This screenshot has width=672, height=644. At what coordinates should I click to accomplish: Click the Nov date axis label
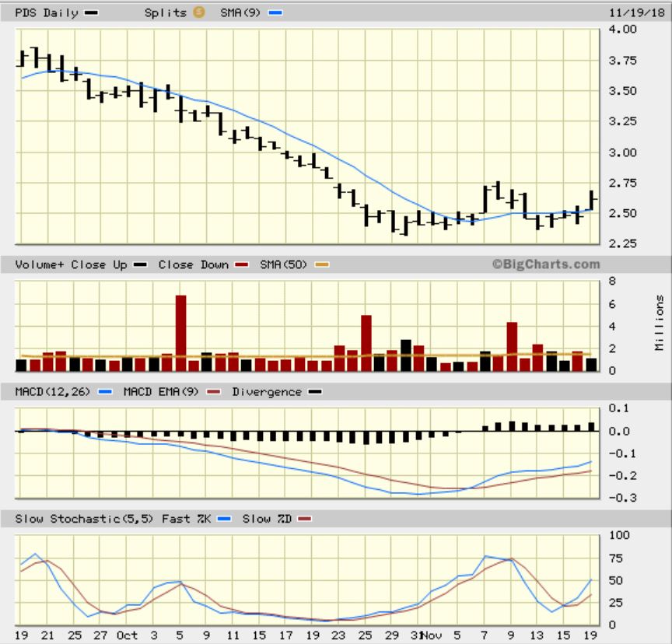click(432, 635)
